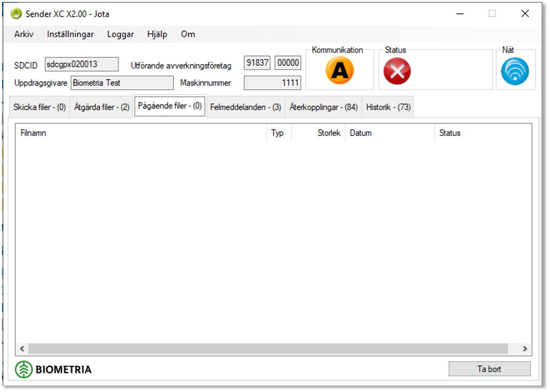Open the Arkiv menu
This screenshot has height=392, width=550.
pyautogui.click(x=24, y=34)
